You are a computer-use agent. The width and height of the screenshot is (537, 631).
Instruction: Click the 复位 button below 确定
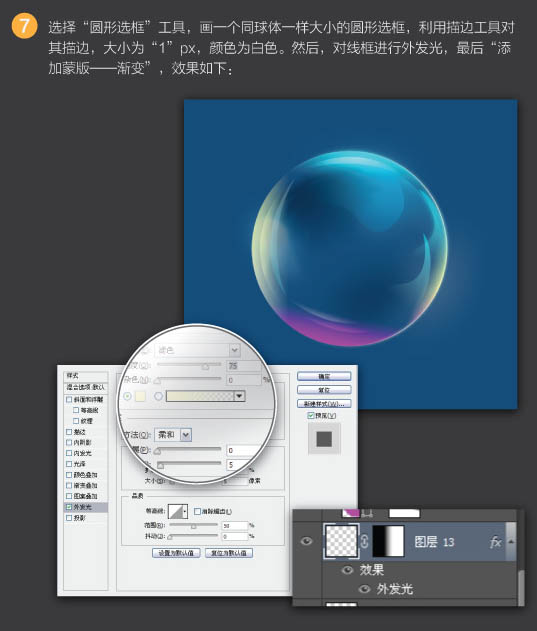pyautogui.click(x=324, y=390)
